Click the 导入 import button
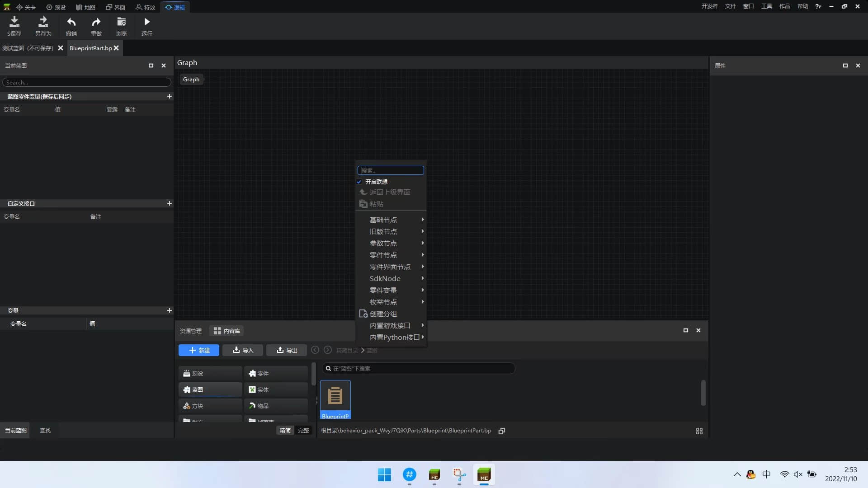 pos(243,350)
